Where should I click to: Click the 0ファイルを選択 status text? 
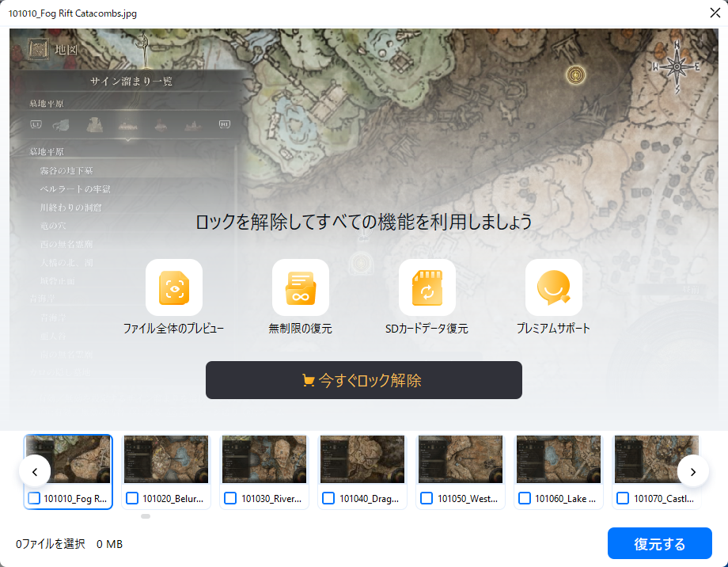pyautogui.click(x=51, y=544)
